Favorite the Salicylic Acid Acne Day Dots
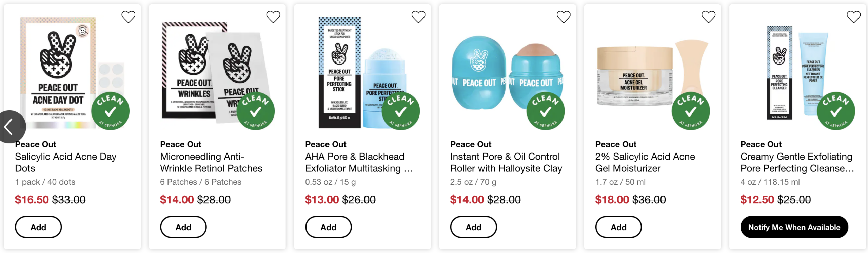 tap(128, 17)
